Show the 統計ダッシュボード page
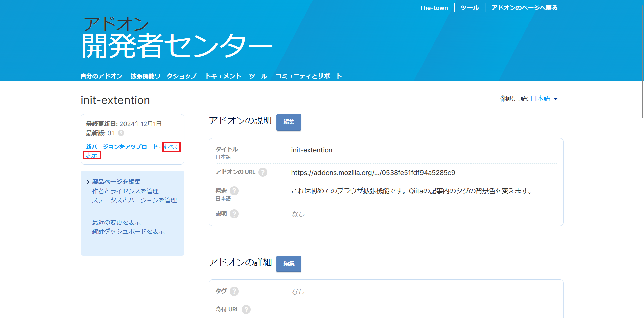 pyautogui.click(x=128, y=231)
